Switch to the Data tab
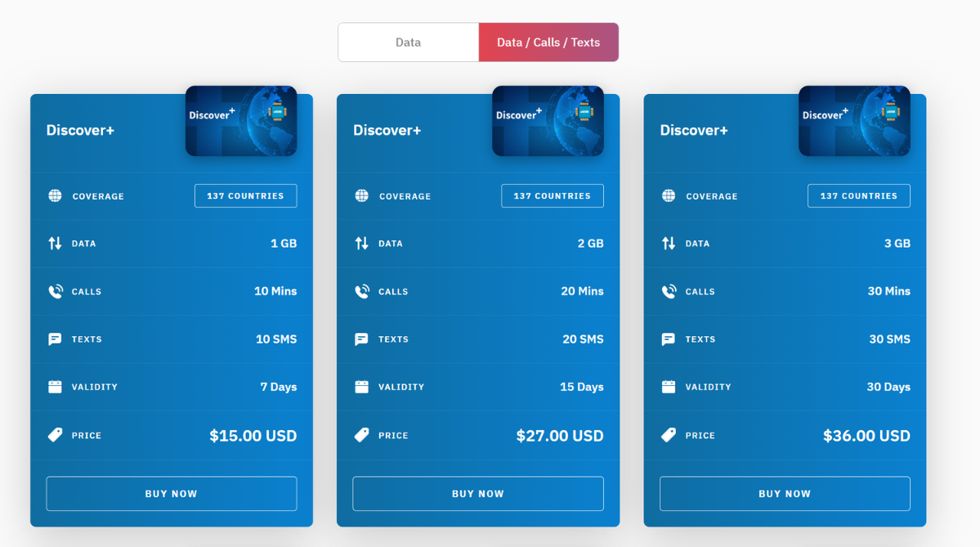Viewport: 980px width, 547px height. tap(409, 42)
